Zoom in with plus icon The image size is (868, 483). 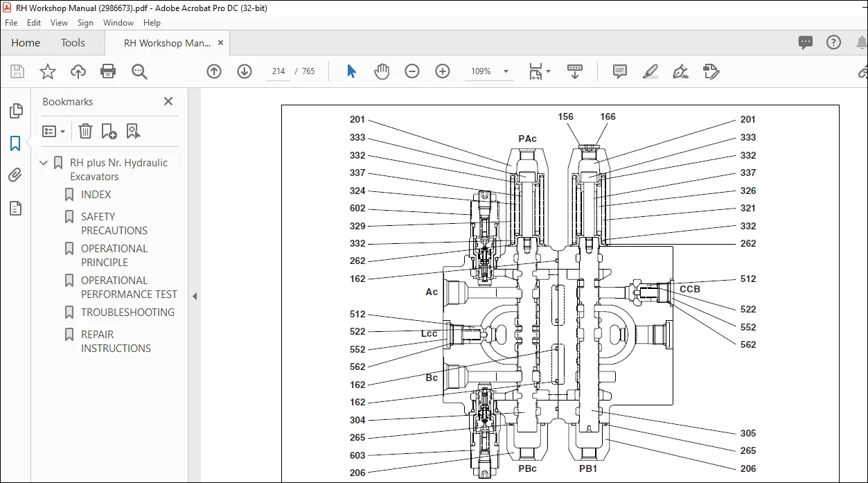click(443, 71)
